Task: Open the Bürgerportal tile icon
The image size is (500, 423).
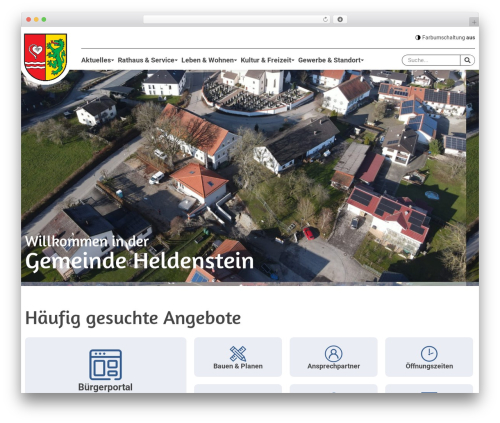Action: coord(105,364)
